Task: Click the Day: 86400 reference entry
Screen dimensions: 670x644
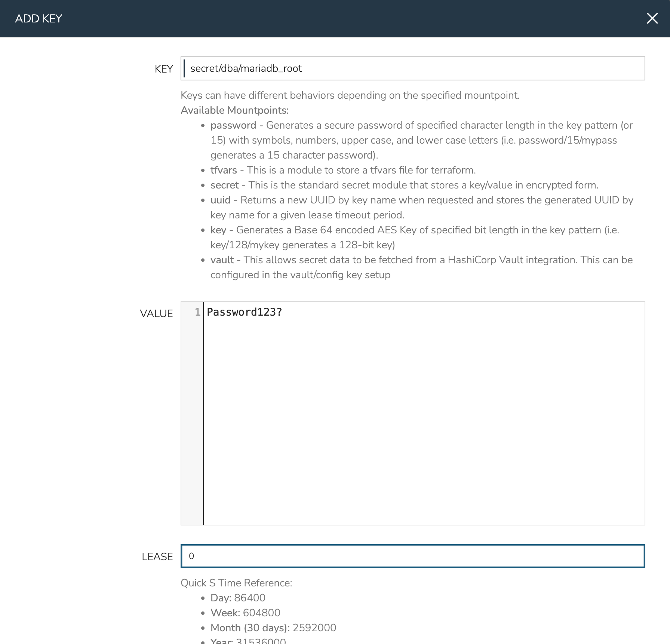Action: (238, 598)
